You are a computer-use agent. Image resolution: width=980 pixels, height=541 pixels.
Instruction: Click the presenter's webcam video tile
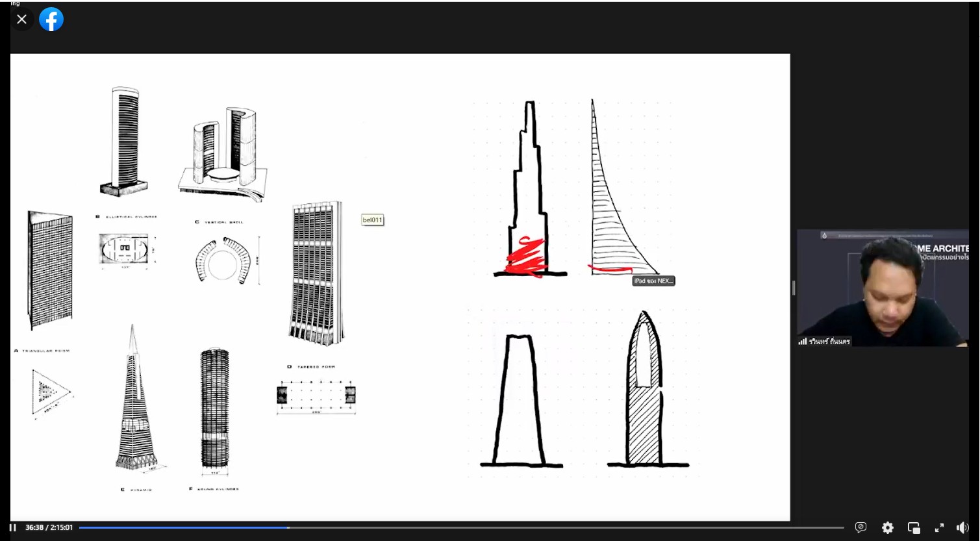click(883, 287)
